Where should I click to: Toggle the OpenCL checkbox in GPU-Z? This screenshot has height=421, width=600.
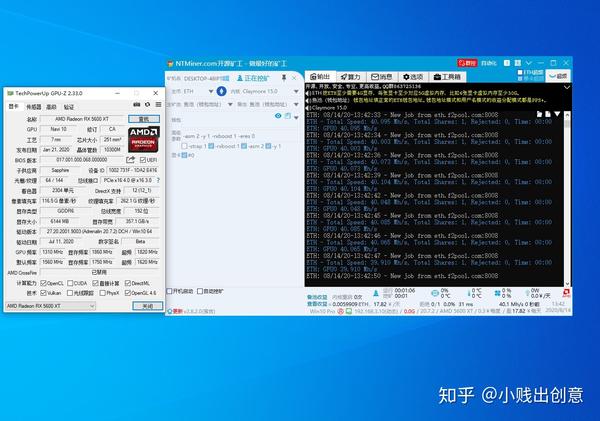43,283
